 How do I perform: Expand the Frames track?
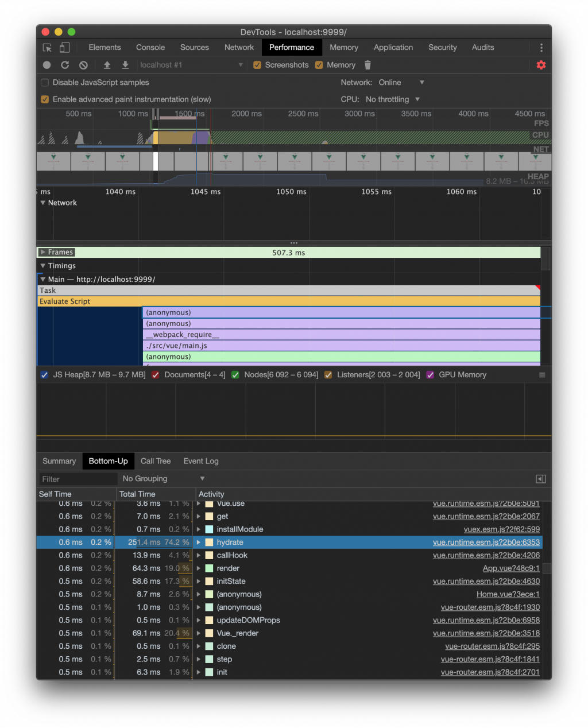tap(43, 252)
